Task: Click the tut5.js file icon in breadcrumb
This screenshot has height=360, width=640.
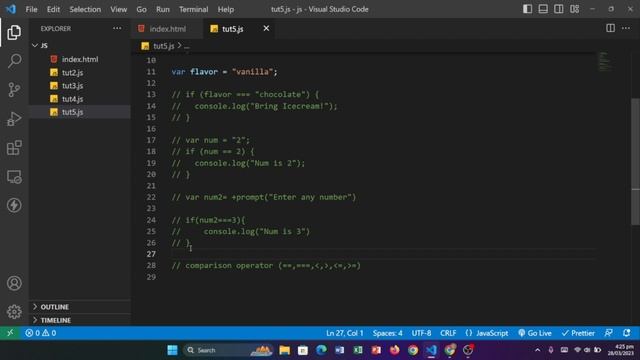Action: (145, 46)
